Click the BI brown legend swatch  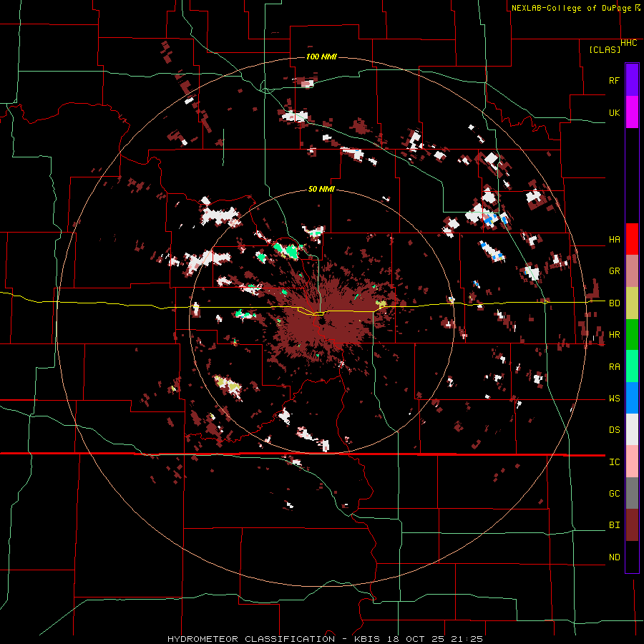[x=632, y=525]
